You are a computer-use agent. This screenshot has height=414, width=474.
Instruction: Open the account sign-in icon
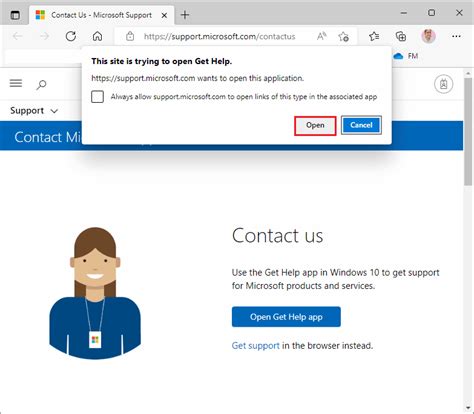coord(443,84)
